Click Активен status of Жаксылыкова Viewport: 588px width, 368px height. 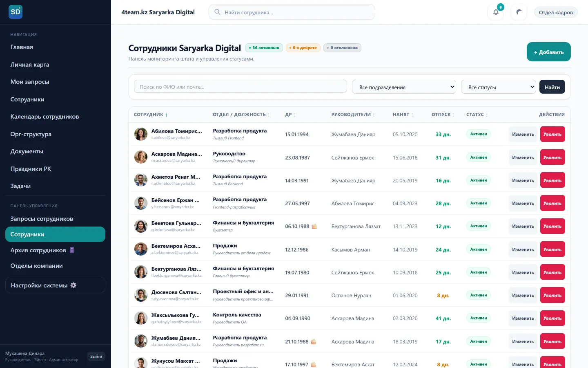point(479,318)
